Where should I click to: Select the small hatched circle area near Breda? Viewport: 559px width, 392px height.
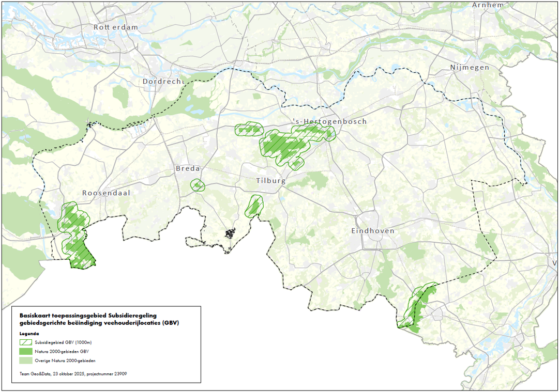(197, 185)
